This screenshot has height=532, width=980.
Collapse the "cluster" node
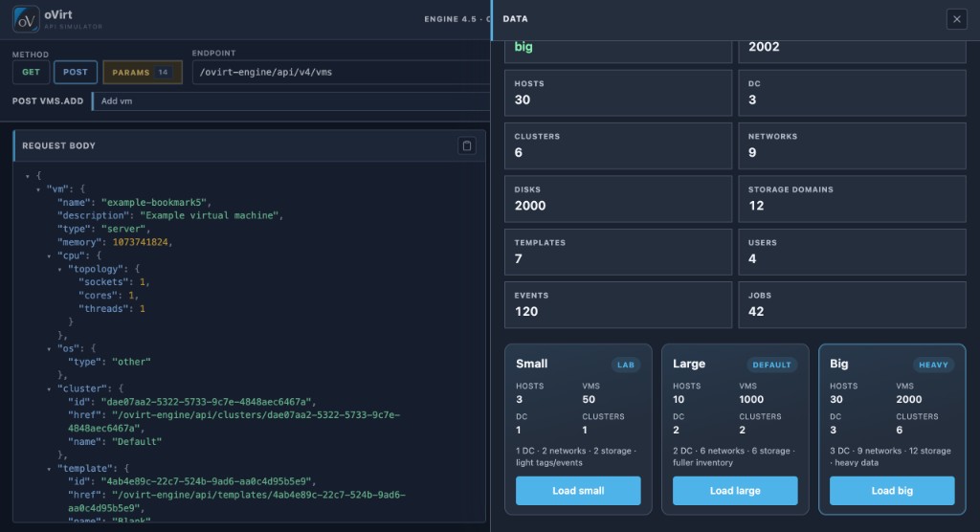(x=49, y=388)
